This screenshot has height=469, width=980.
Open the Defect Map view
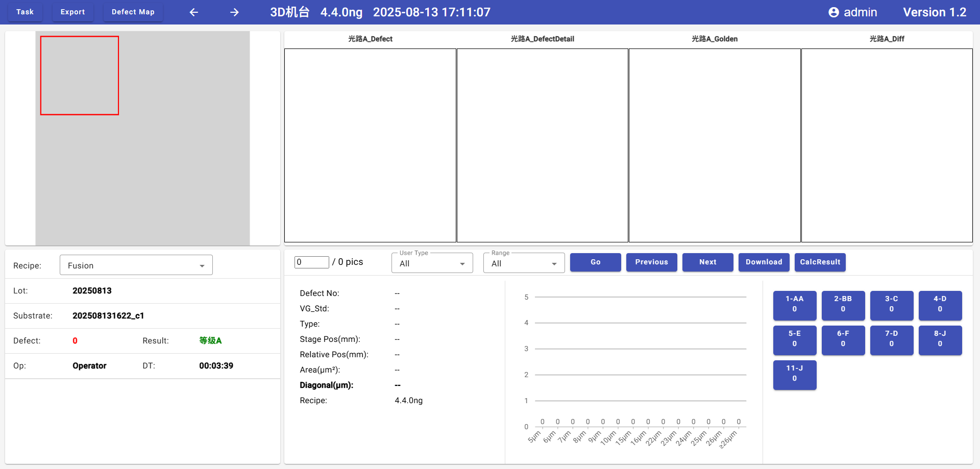(x=133, y=12)
